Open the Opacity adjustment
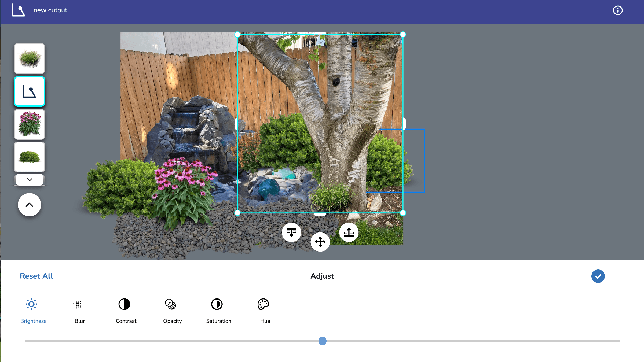The height and width of the screenshot is (362, 644). [x=171, y=304]
